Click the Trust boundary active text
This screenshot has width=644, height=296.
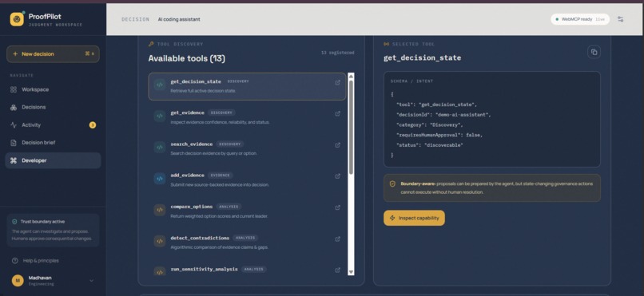[42, 221]
